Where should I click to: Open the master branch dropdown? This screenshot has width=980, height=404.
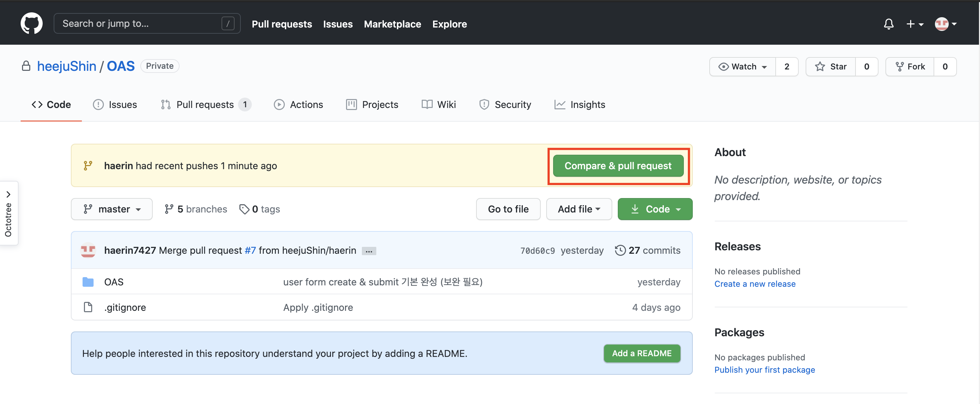click(x=111, y=209)
